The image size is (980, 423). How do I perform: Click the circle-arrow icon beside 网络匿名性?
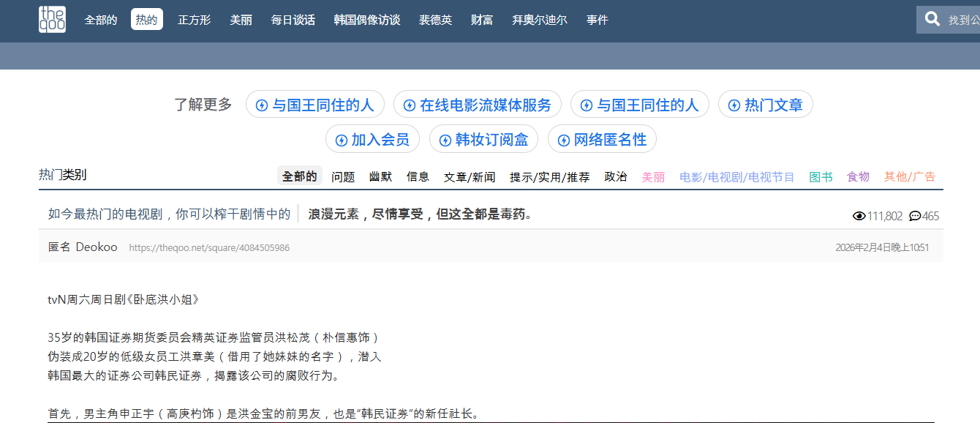pos(562,139)
